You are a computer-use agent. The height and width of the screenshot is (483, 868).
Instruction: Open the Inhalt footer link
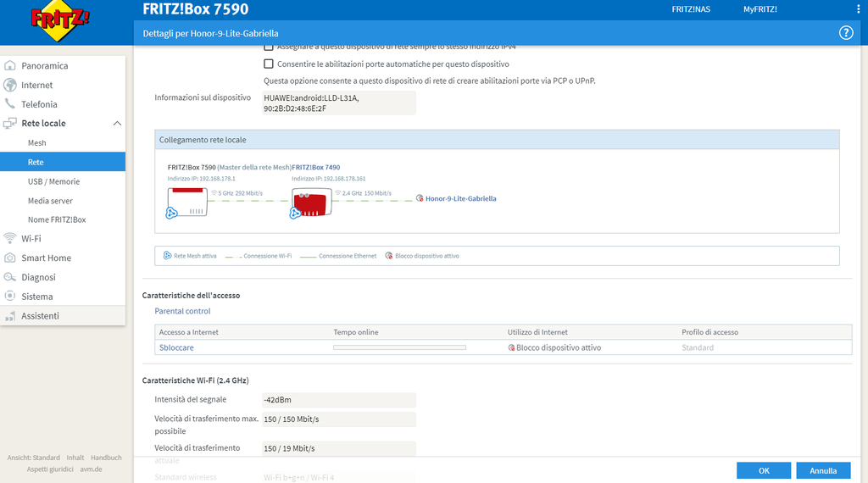click(75, 458)
